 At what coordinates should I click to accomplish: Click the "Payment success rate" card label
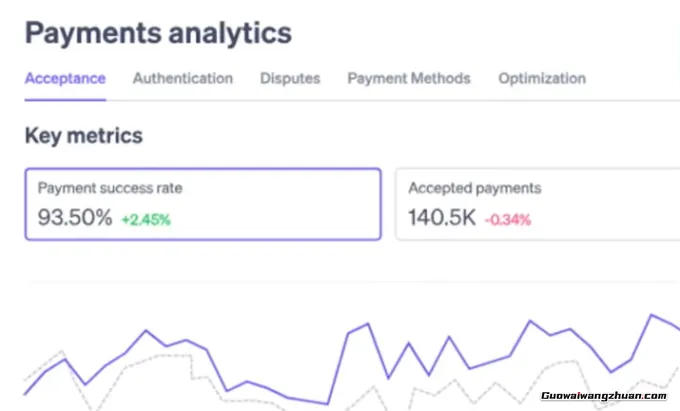110,188
